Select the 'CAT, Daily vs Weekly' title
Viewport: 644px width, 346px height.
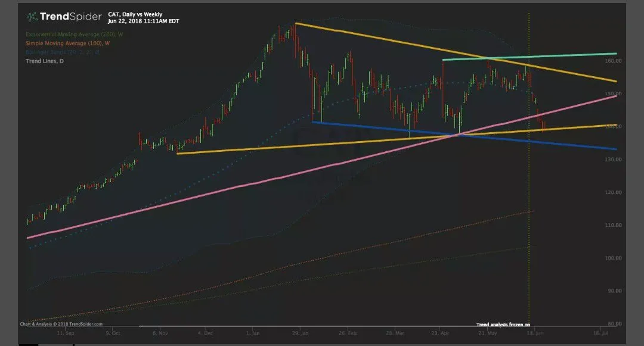coord(135,14)
